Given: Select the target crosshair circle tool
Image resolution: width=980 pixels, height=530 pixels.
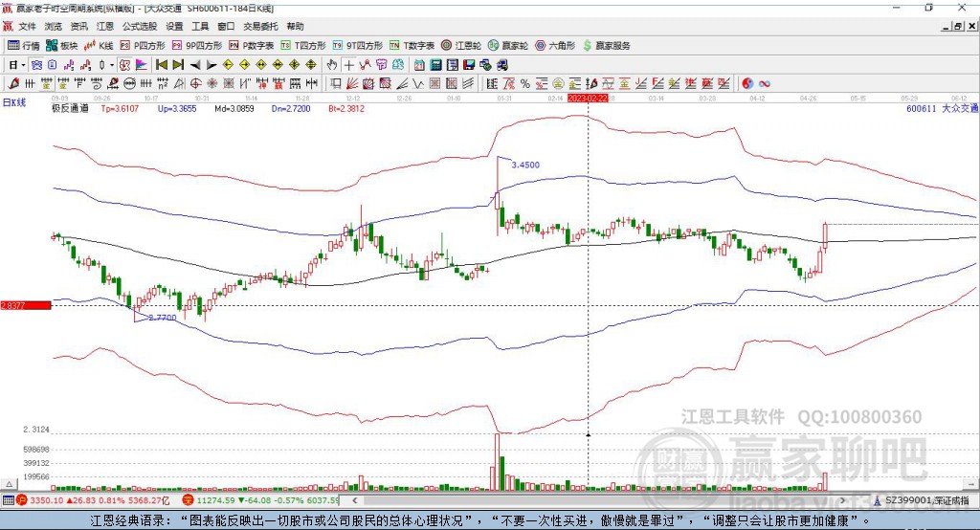Looking at the screenshot, I should coord(195,83).
